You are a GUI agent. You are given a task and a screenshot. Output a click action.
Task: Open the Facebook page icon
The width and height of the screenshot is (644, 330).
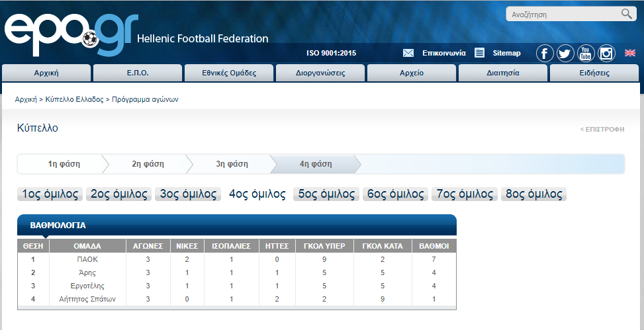[545, 54]
